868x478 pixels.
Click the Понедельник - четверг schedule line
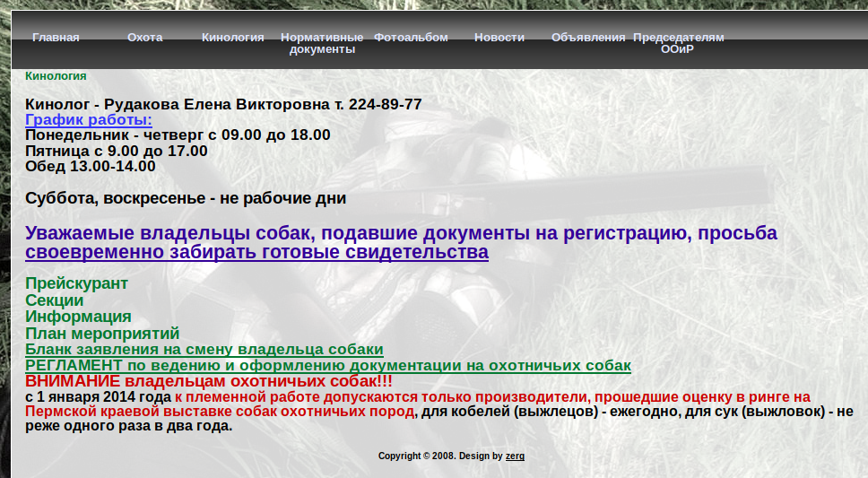point(178,135)
